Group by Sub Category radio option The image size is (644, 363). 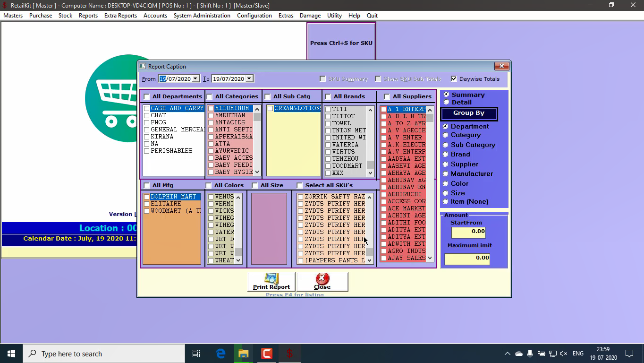point(446,145)
